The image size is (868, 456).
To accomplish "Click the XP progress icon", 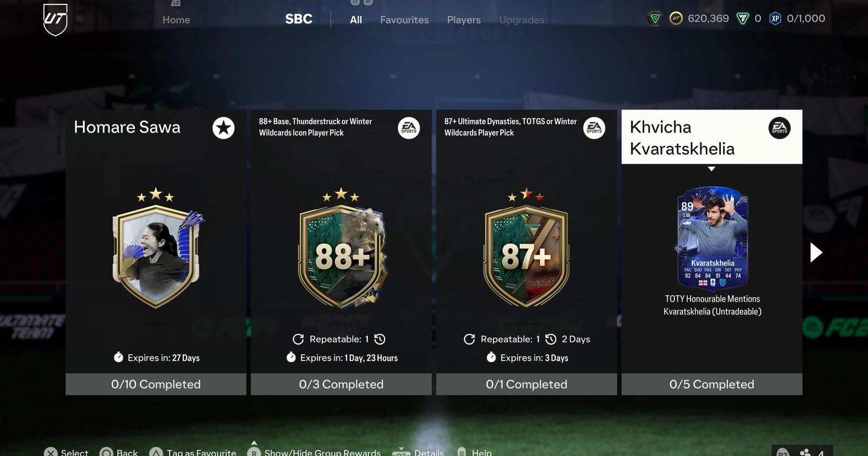I will click(775, 18).
